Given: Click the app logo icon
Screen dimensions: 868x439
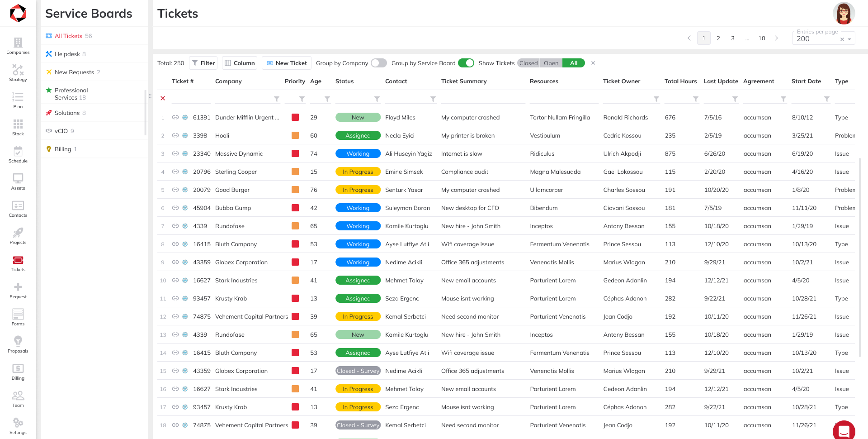Looking at the screenshot, I should (x=18, y=13).
